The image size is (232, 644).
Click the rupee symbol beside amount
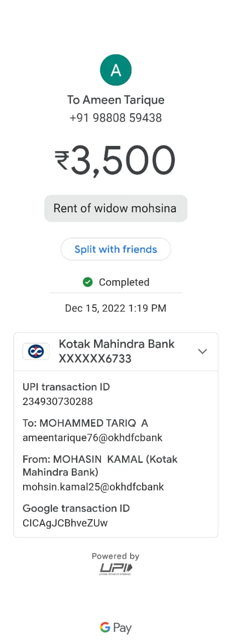click(x=62, y=161)
